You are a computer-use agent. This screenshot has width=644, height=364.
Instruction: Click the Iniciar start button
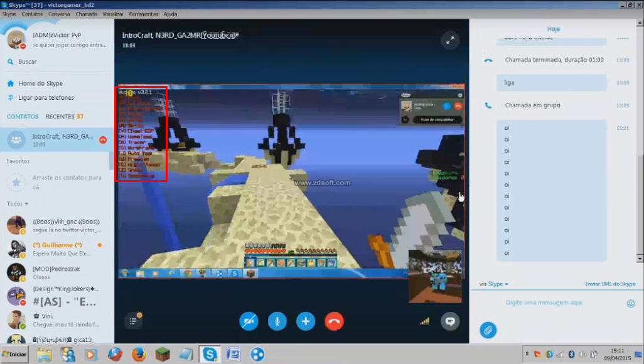(x=14, y=354)
